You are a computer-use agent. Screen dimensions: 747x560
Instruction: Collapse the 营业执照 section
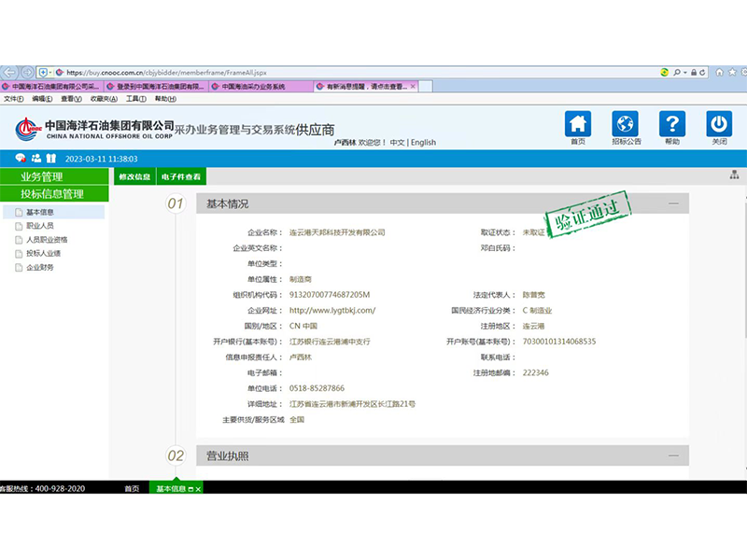coord(672,455)
